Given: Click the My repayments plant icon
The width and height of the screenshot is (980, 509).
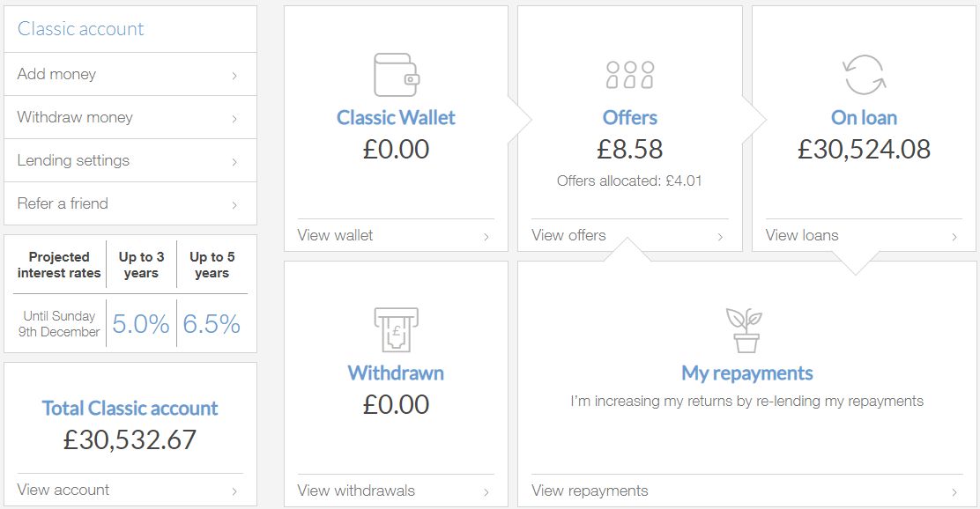Looking at the screenshot, I should click(x=744, y=330).
